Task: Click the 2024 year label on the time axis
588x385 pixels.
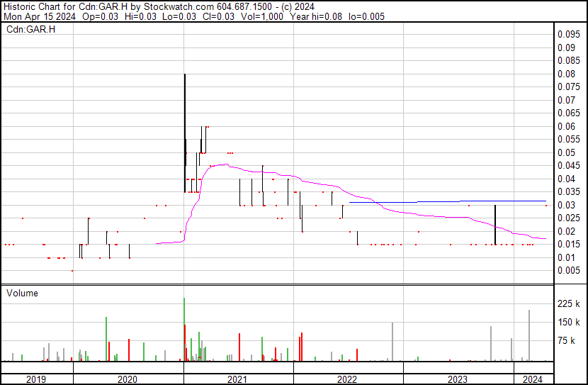Action: tap(533, 379)
